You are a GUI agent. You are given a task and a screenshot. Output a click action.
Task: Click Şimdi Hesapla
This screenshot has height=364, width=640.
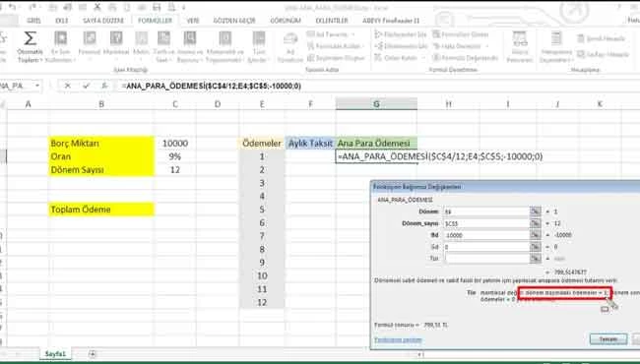point(601,38)
